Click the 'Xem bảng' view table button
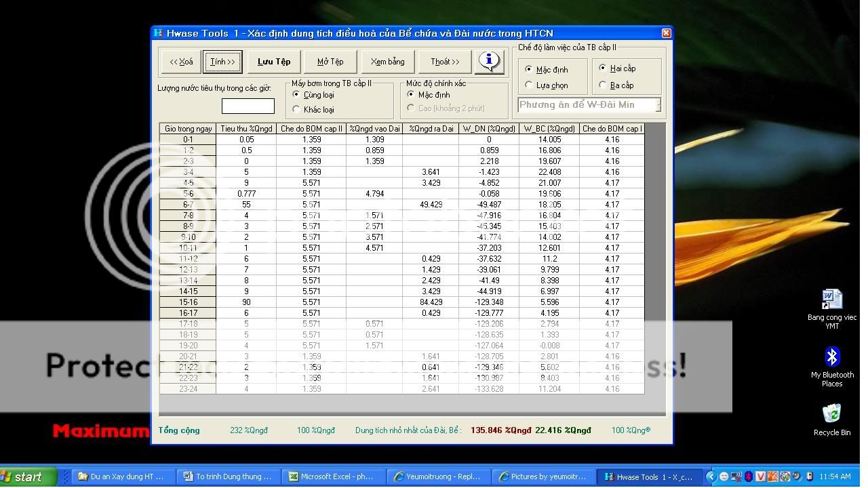The image size is (868, 488). (x=387, y=62)
